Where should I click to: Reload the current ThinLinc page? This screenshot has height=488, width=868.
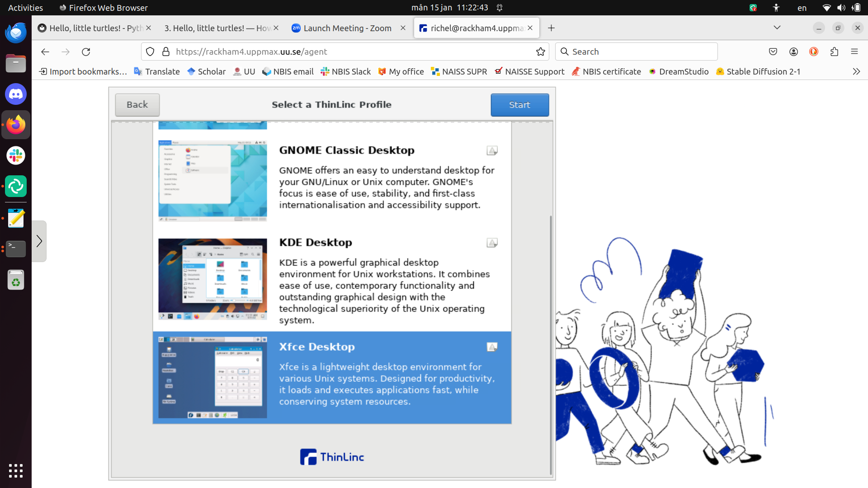click(x=86, y=52)
